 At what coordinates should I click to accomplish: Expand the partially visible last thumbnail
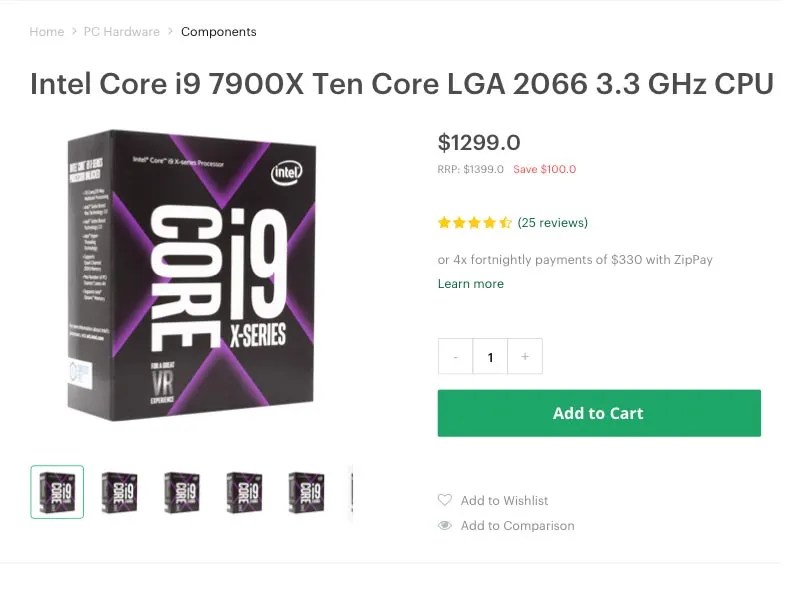(350, 491)
